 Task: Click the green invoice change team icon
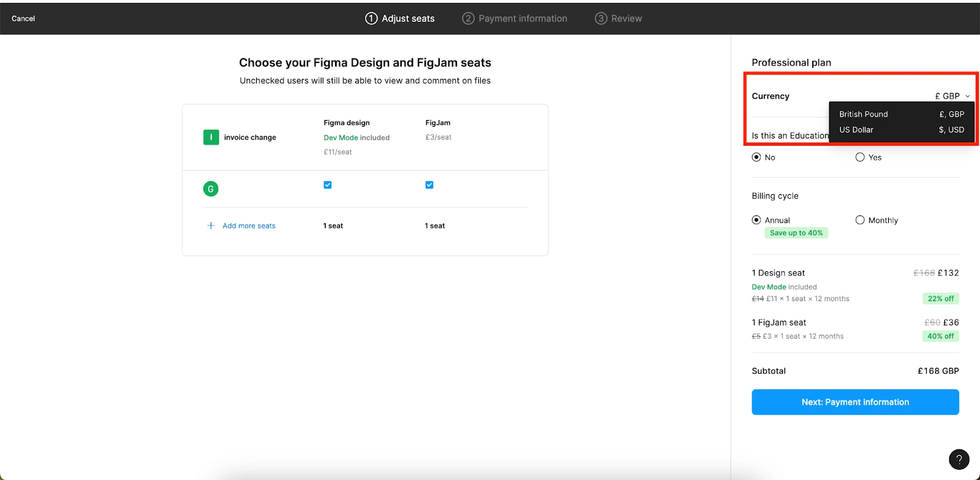click(211, 137)
